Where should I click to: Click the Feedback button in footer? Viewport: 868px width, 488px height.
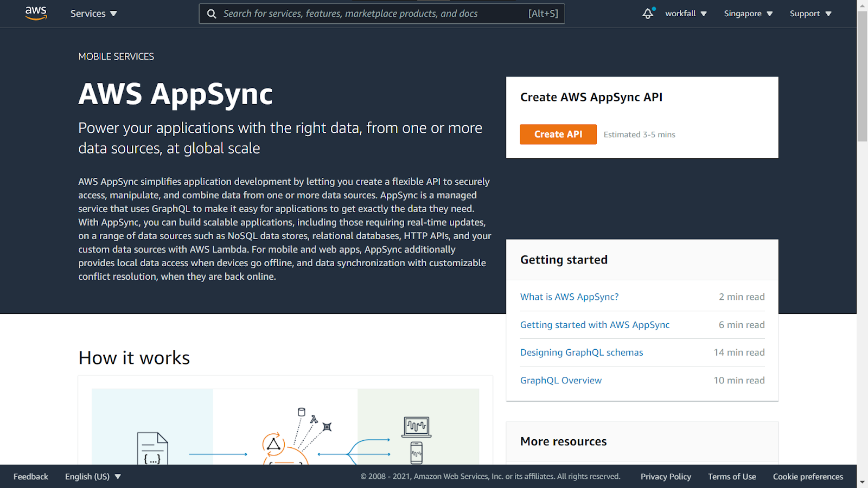pyautogui.click(x=31, y=477)
